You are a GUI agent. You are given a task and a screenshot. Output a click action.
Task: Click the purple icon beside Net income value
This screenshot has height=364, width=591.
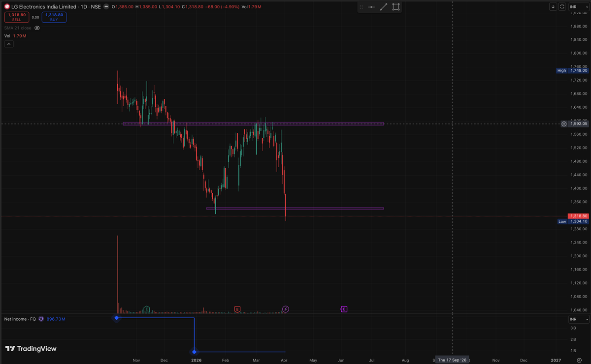click(x=41, y=319)
